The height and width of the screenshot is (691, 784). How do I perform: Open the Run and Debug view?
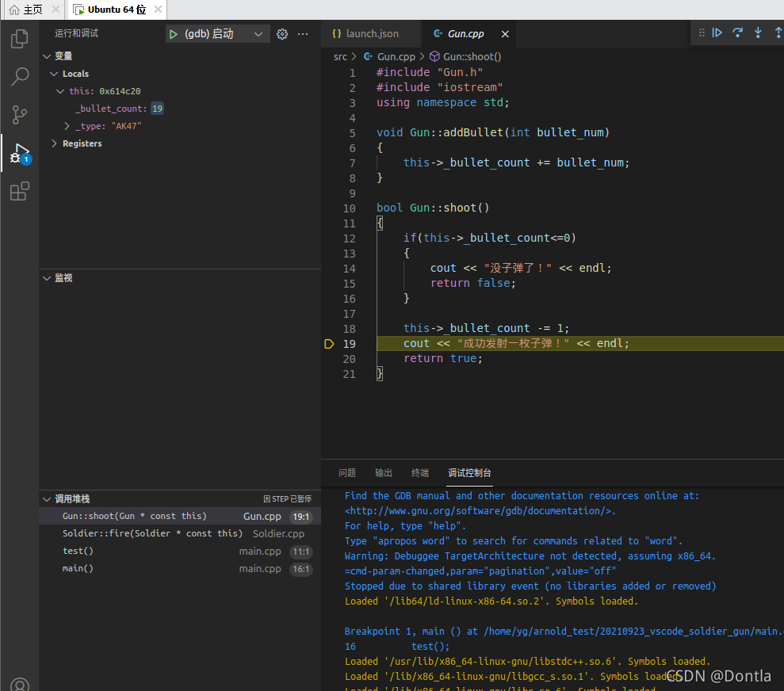click(20, 153)
